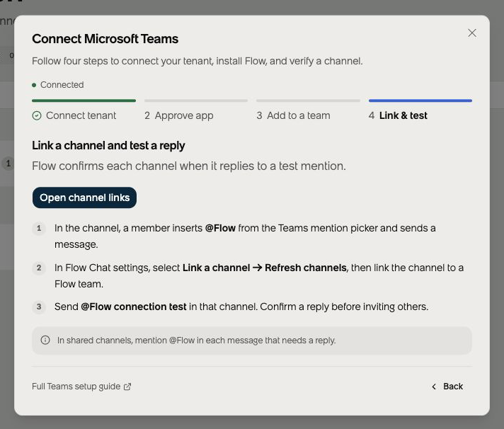This screenshot has width=504, height=429.
Task: Click the step 1 number badge in instructions
Action: coord(39,229)
